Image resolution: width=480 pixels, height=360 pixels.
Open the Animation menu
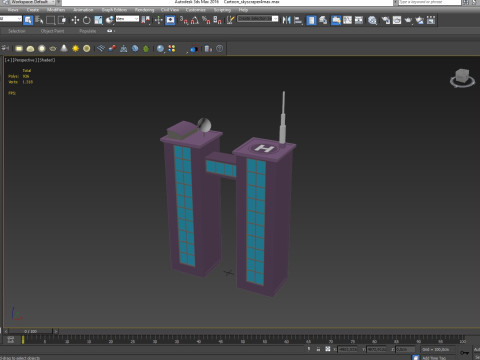pyautogui.click(x=83, y=10)
